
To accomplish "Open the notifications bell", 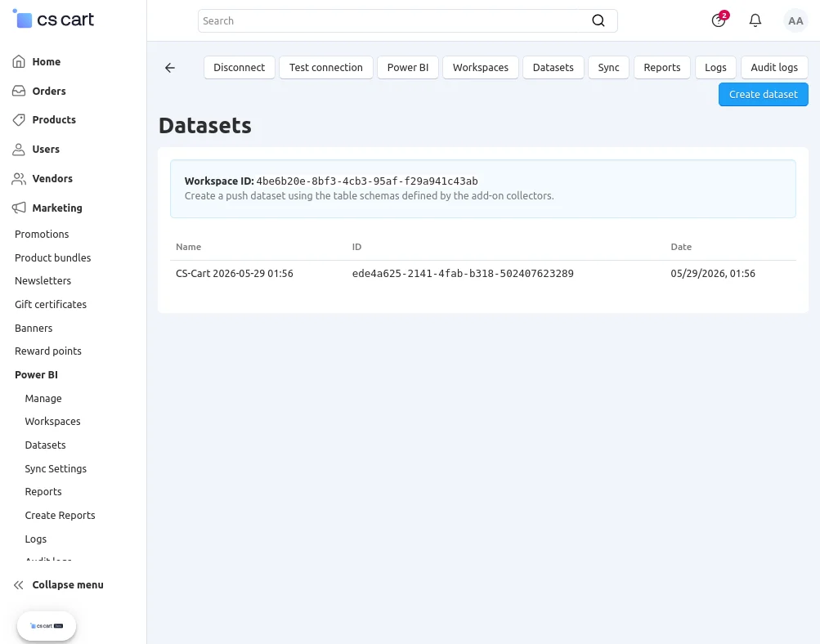I will (x=755, y=20).
